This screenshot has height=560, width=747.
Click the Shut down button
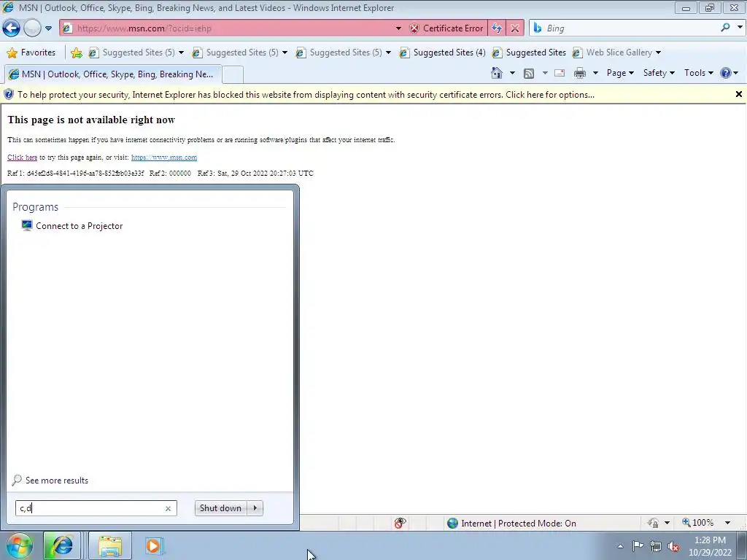pos(220,508)
